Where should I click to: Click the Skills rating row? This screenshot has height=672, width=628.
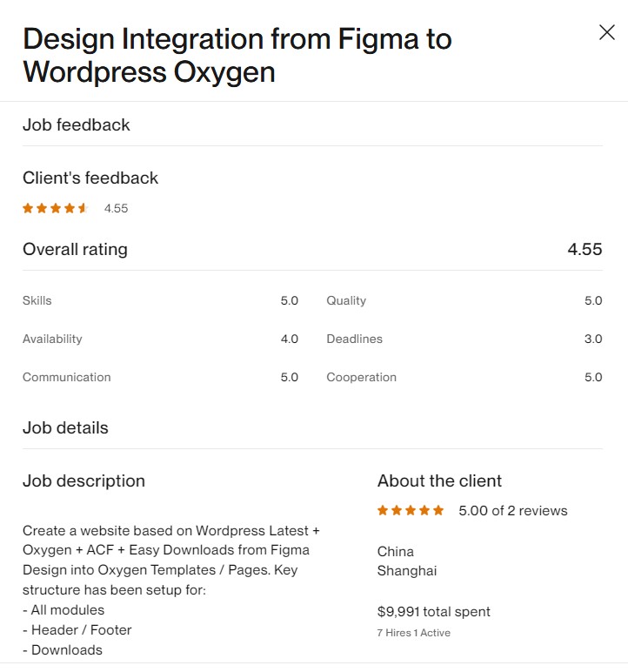(160, 300)
